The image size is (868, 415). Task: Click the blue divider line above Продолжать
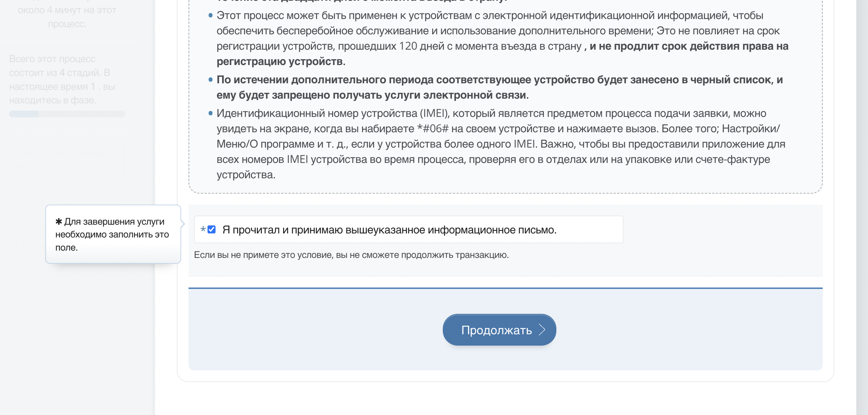tap(505, 288)
